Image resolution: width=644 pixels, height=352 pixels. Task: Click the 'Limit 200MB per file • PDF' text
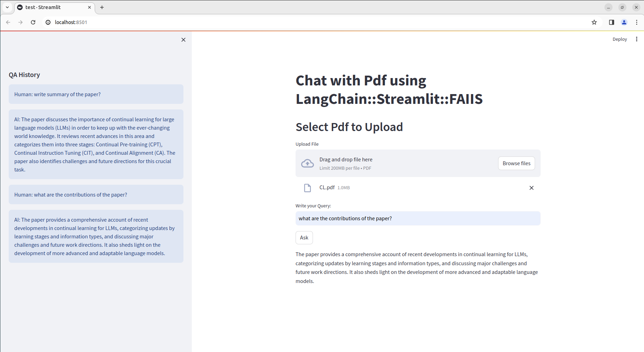(x=345, y=168)
